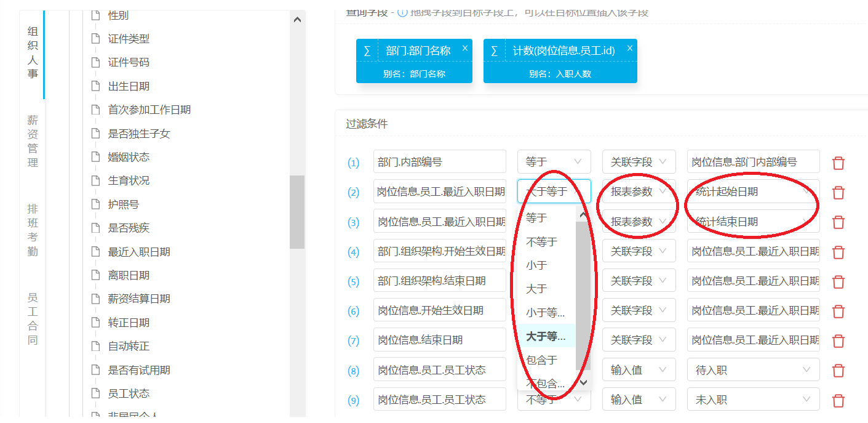Click row number (5) label
The width and height of the screenshot is (868, 423).
[353, 282]
